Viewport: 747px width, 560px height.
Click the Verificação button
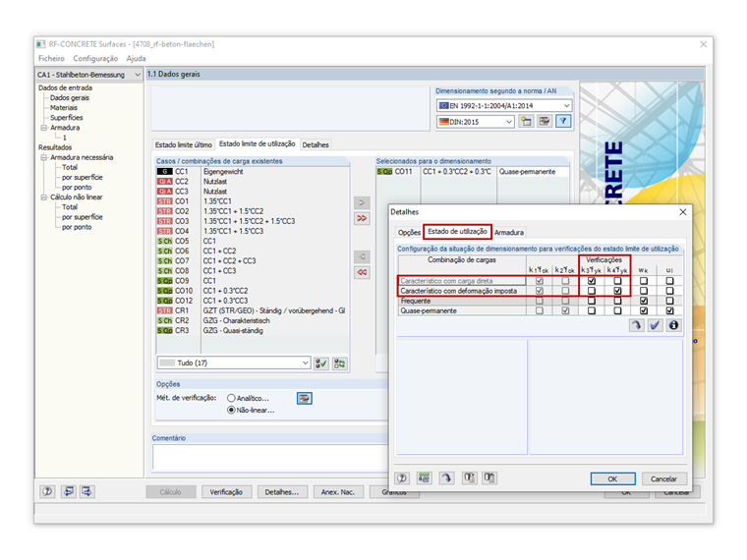[x=226, y=492]
